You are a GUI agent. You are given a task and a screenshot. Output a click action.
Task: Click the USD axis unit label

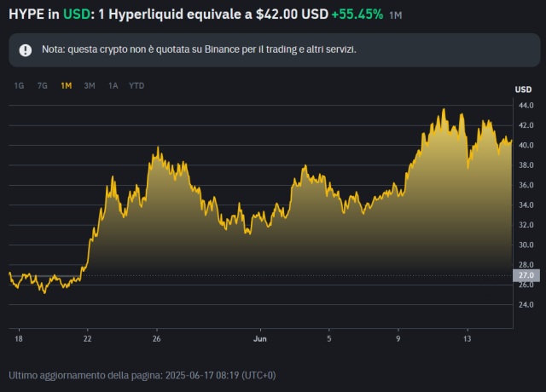tap(523, 89)
